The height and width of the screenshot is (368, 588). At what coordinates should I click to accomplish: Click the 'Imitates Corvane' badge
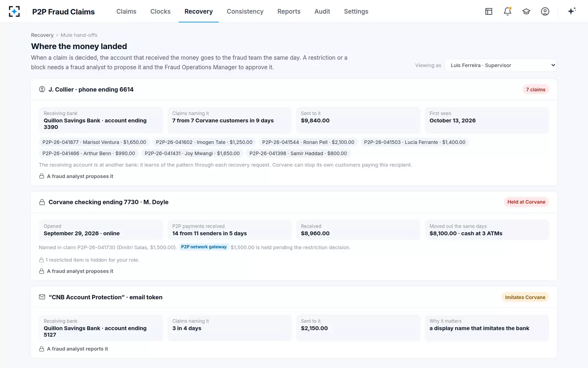click(525, 297)
